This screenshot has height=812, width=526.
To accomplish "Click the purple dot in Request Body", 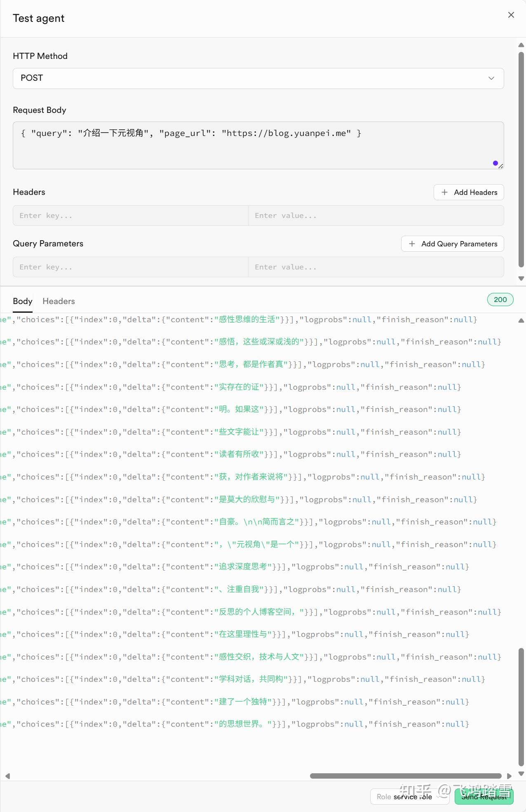I will [x=495, y=163].
